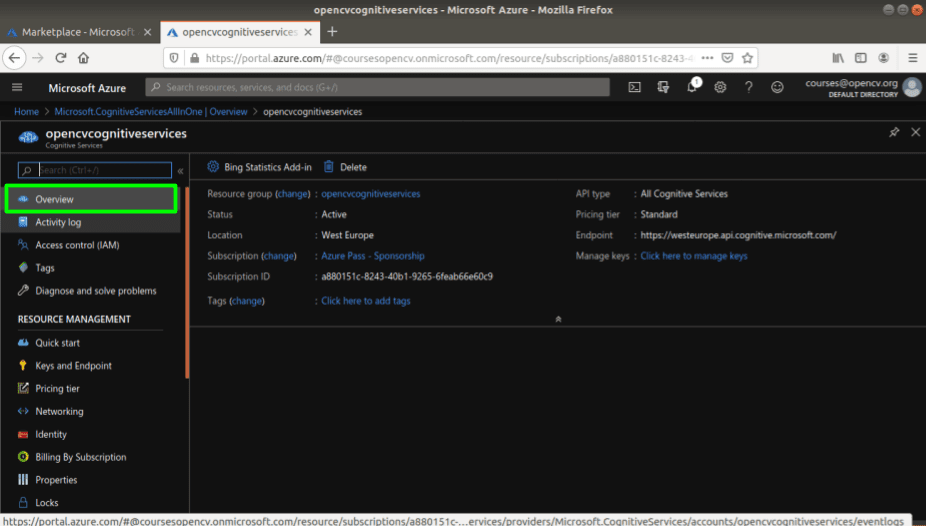This screenshot has height=526, width=926.
Task: Open tracking protection shield in URL bar
Action: (174, 58)
